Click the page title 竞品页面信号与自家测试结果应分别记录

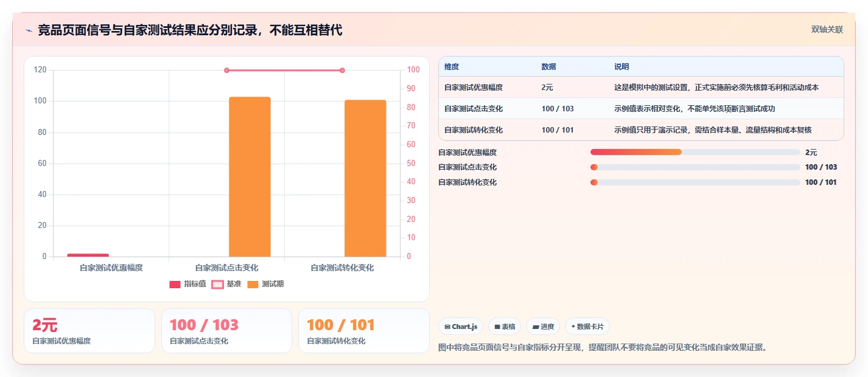[190, 30]
